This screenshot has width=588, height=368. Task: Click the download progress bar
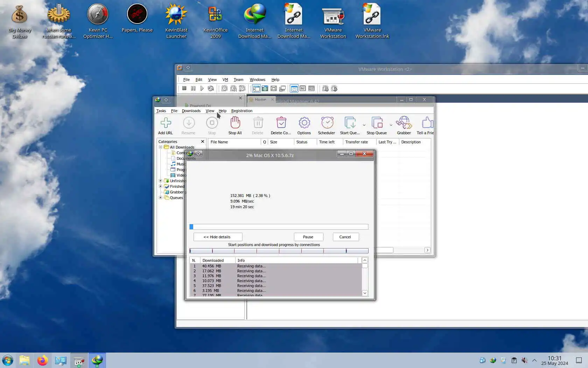(x=279, y=227)
